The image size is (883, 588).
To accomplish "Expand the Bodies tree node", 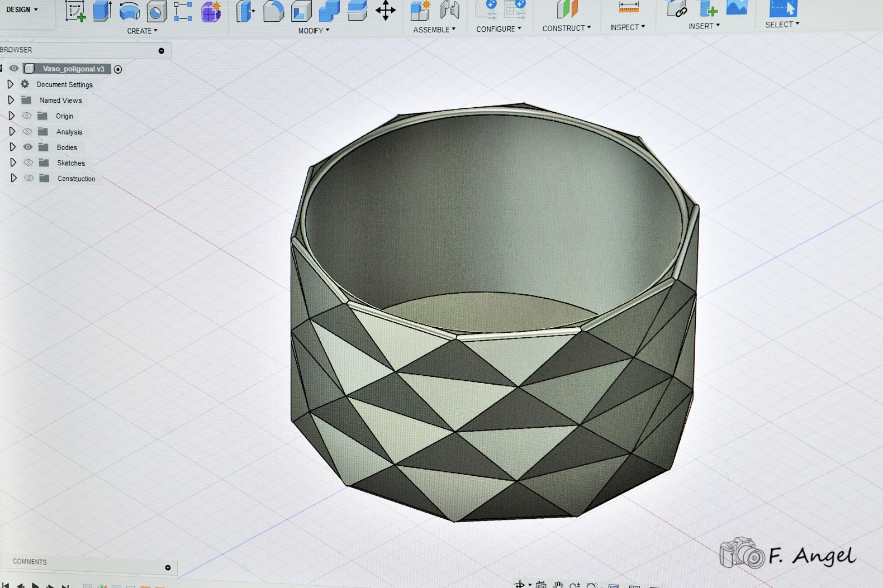I will click(x=12, y=147).
